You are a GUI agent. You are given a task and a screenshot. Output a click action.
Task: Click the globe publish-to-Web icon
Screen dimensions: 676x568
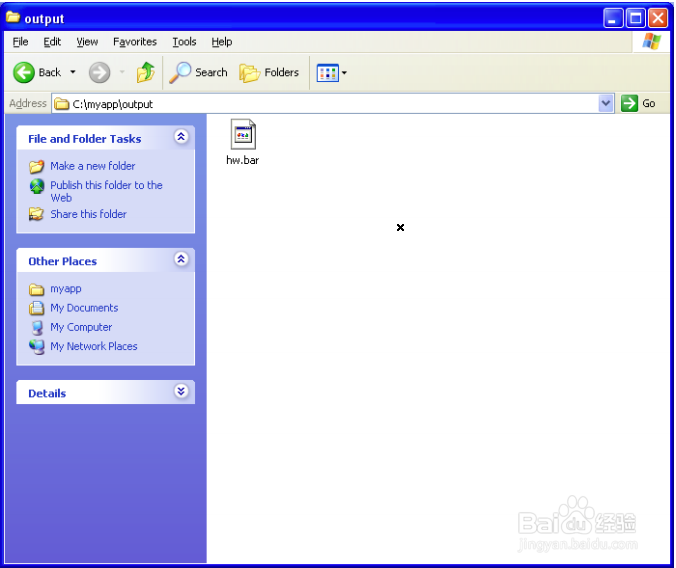coord(37,186)
